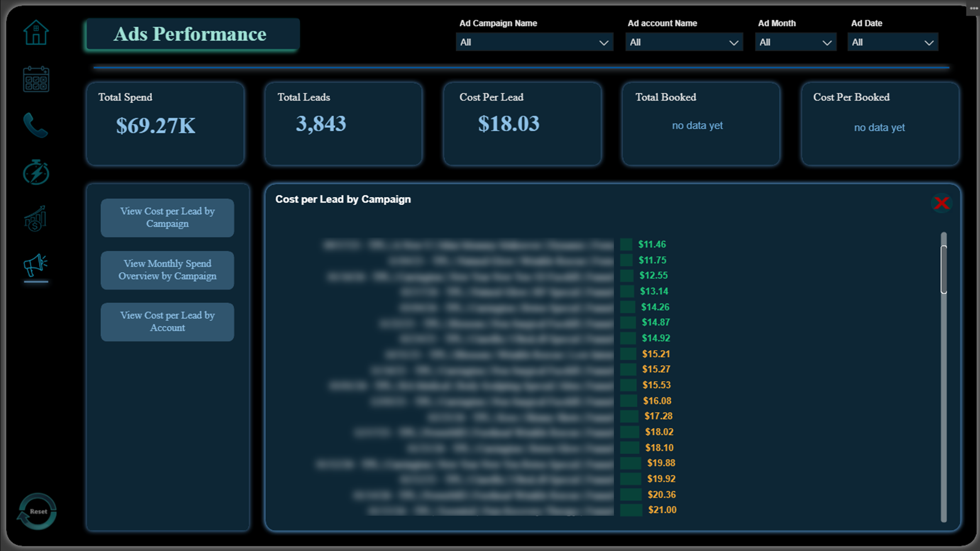
Task: Open the Calendar section from sidebar
Action: [36, 78]
